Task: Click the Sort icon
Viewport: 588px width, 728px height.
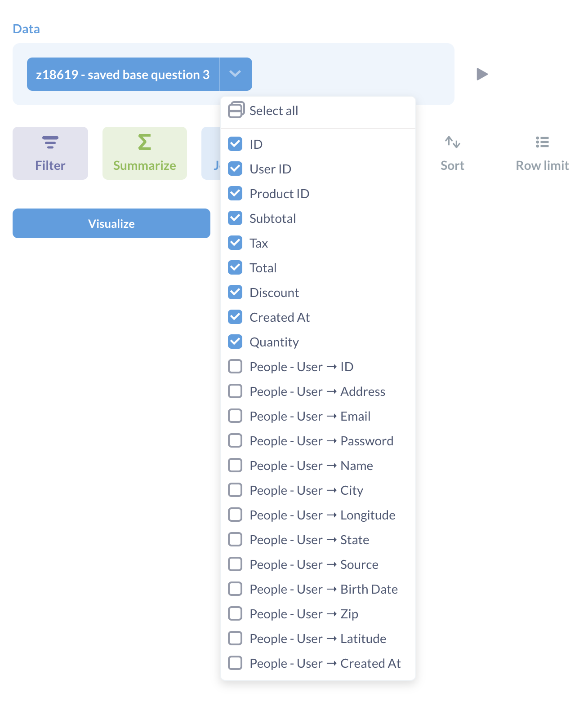Action: (452, 142)
